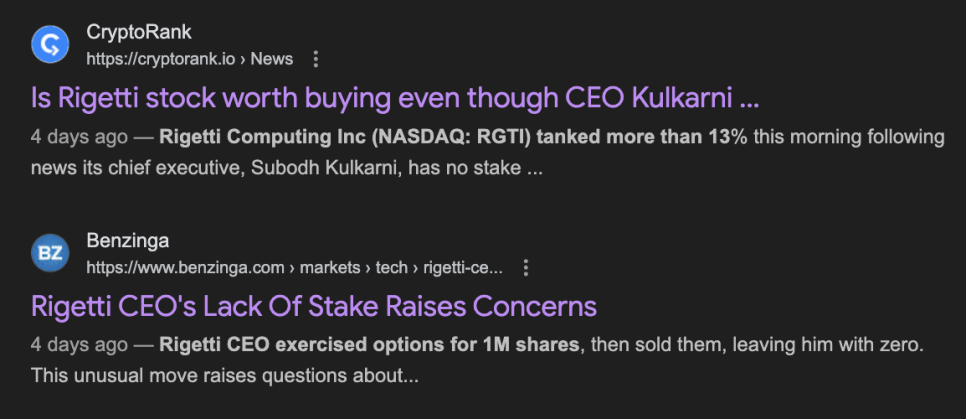Open three-dot menu beside the benzinga.com URL
This screenshot has width=966, height=419.
[x=526, y=268]
